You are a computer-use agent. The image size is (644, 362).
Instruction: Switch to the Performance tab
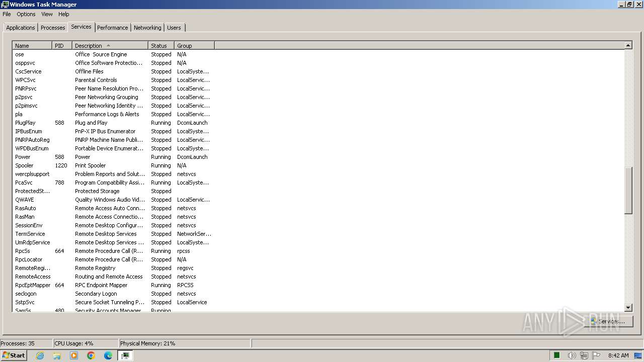click(x=113, y=28)
